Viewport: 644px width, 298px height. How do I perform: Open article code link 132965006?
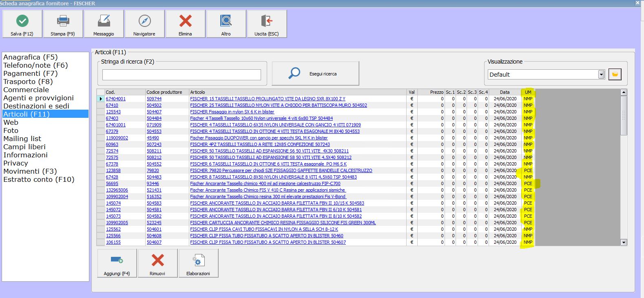(x=117, y=190)
